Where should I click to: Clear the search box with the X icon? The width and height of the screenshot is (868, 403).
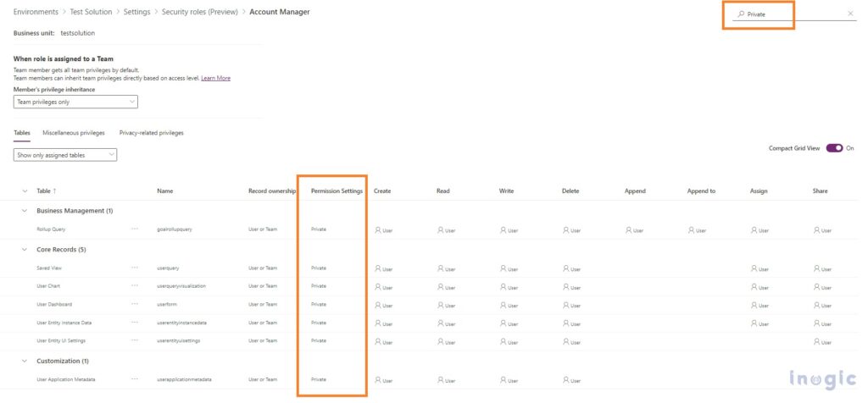pyautogui.click(x=850, y=14)
